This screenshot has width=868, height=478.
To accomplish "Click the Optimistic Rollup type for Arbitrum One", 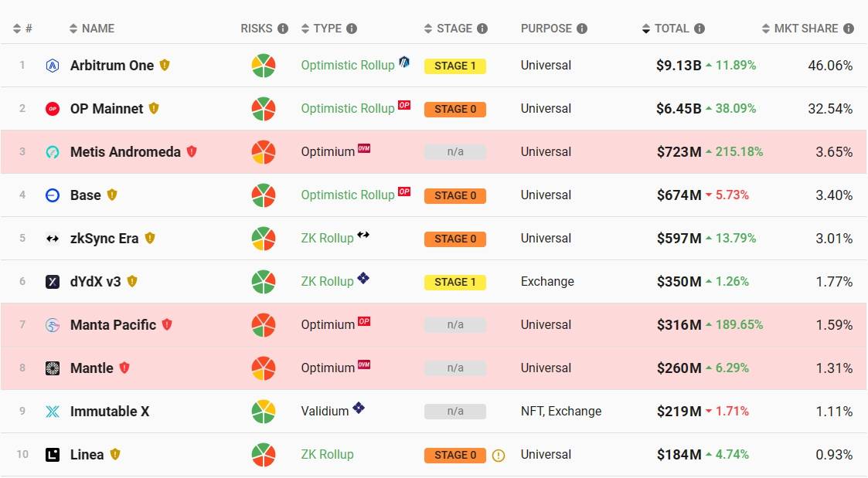I will [x=348, y=66].
